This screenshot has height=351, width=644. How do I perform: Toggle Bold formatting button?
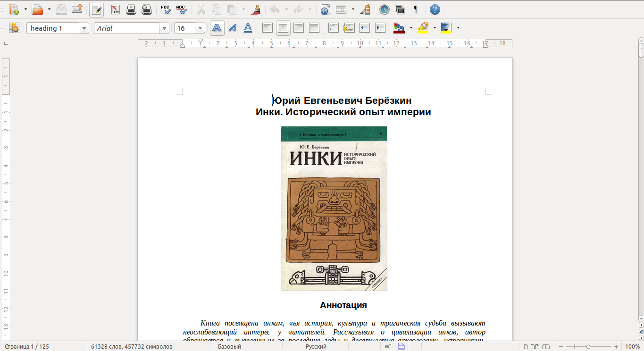pyautogui.click(x=217, y=28)
